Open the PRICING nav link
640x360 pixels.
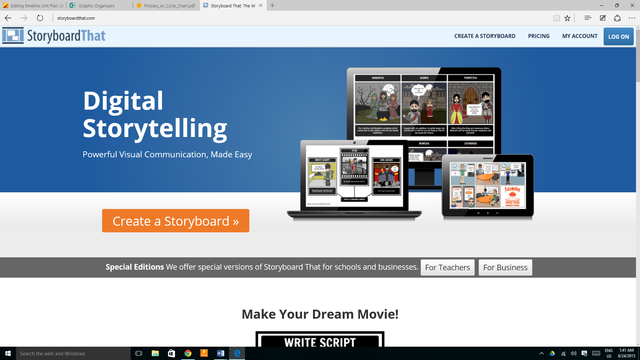click(538, 36)
